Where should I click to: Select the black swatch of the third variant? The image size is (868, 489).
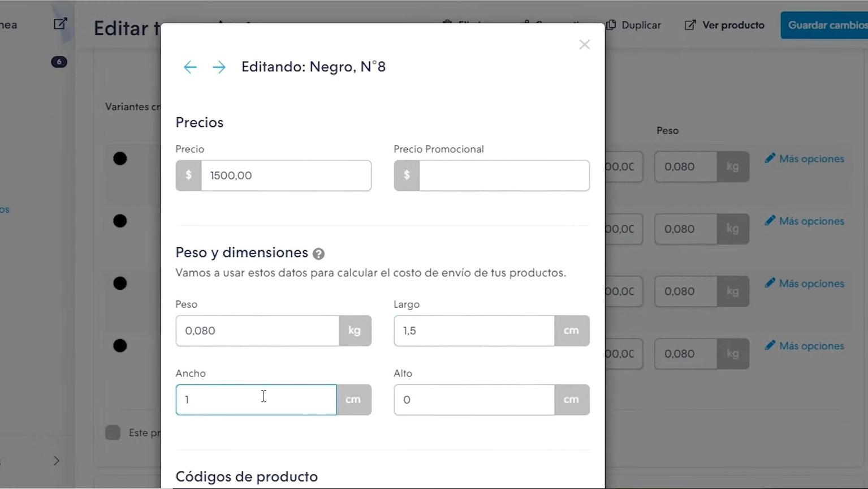pos(120,283)
